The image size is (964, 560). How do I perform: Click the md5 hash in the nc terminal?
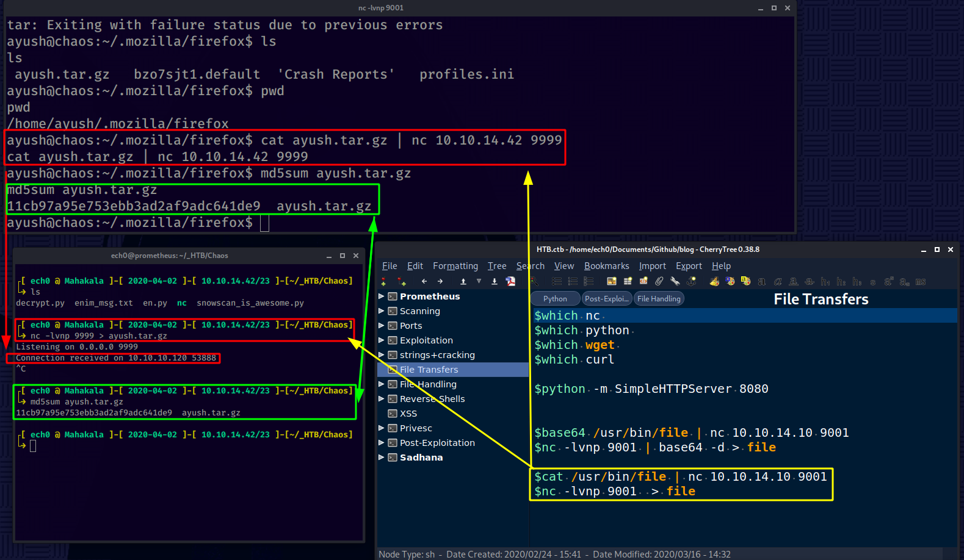coord(134,206)
